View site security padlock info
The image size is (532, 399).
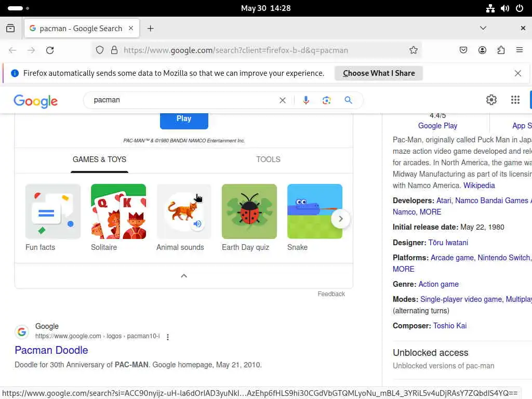[x=114, y=50]
